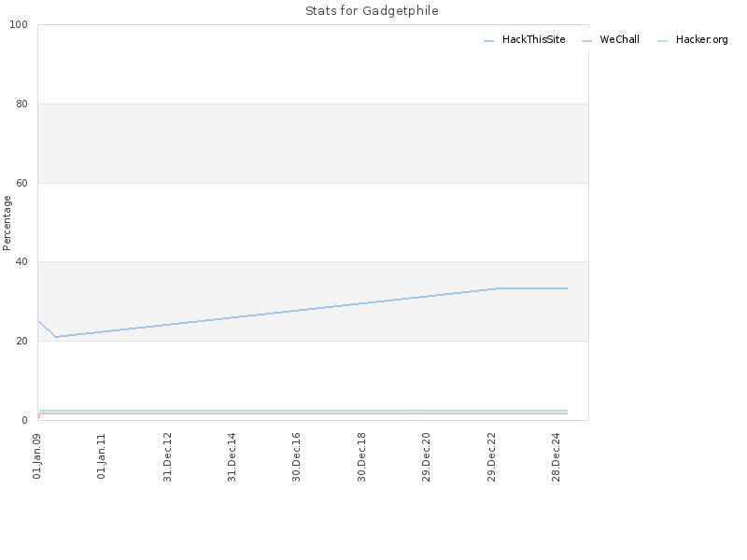Click the green Hacker.org legend color marker
The width and height of the screenshot is (747, 560).
(x=663, y=41)
